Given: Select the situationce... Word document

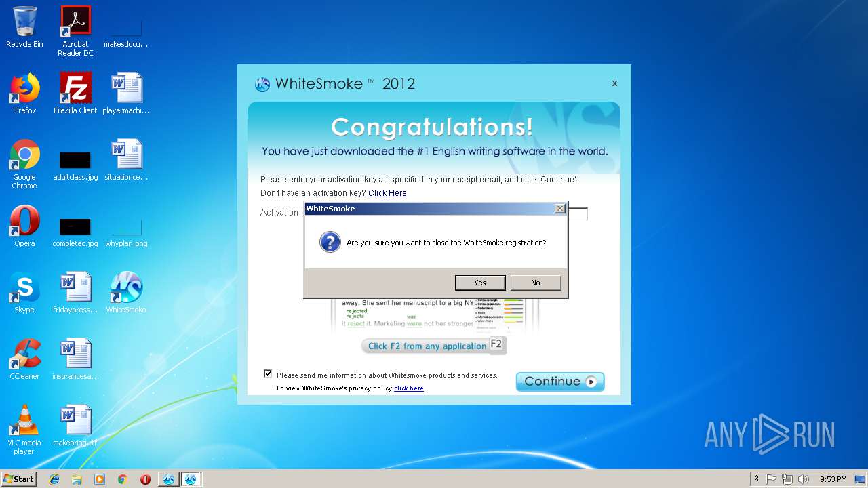Looking at the screenshot, I should point(126,160).
